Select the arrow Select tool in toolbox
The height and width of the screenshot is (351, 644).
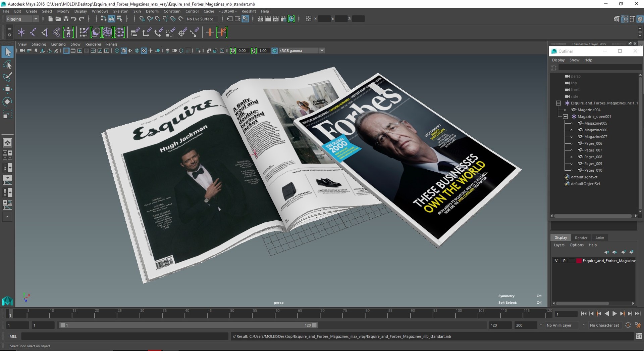point(7,52)
